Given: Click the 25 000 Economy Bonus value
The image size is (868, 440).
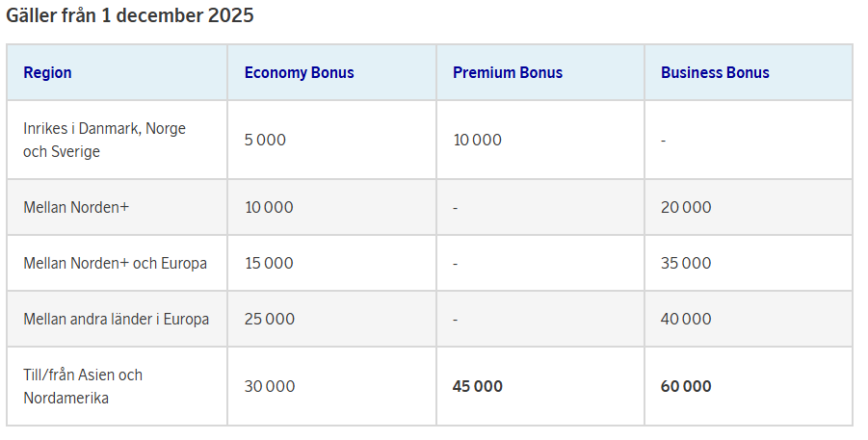Looking at the screenshot, I should click(x=270, y=319).
